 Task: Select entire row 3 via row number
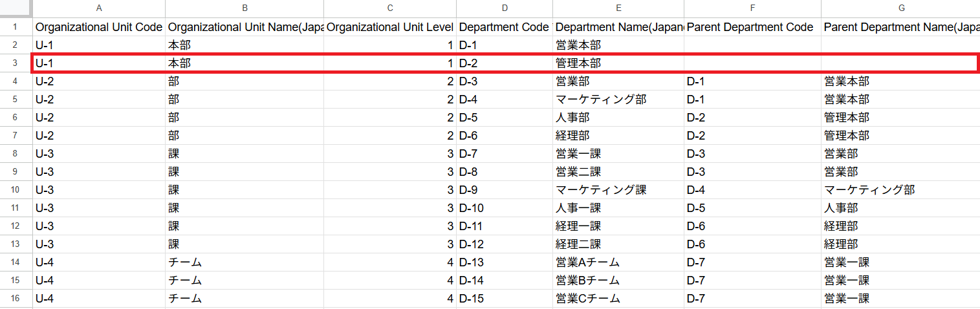click(16, 63)
